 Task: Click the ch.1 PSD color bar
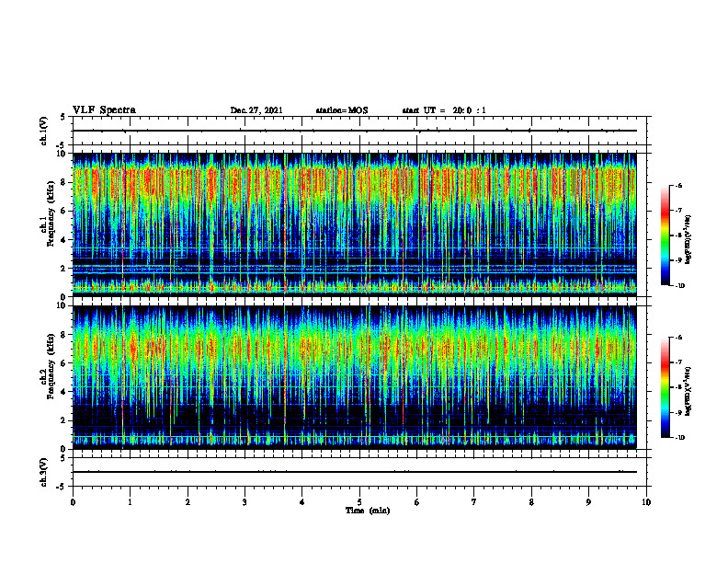click(x=665, y=236)
